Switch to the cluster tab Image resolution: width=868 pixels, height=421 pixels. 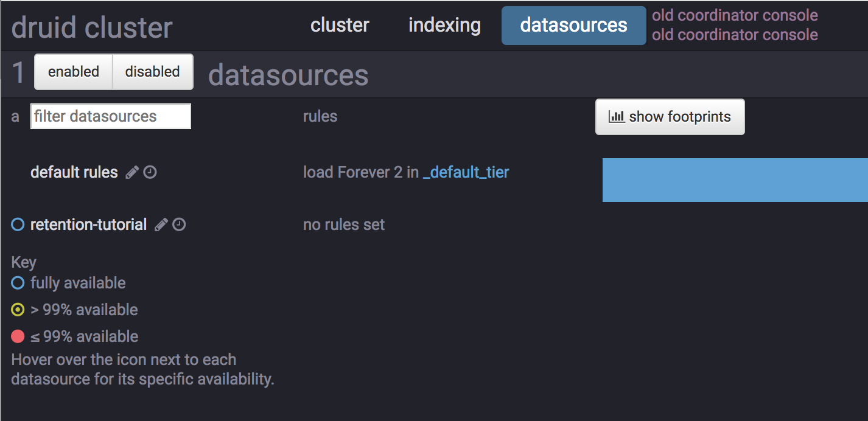(x=340, y=26)
